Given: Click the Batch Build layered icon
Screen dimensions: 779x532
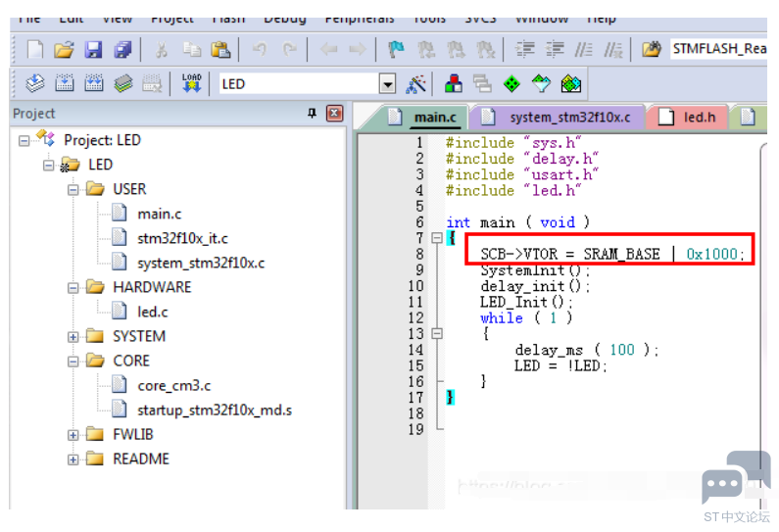Looking at the screenshot, I should [123, 83].
